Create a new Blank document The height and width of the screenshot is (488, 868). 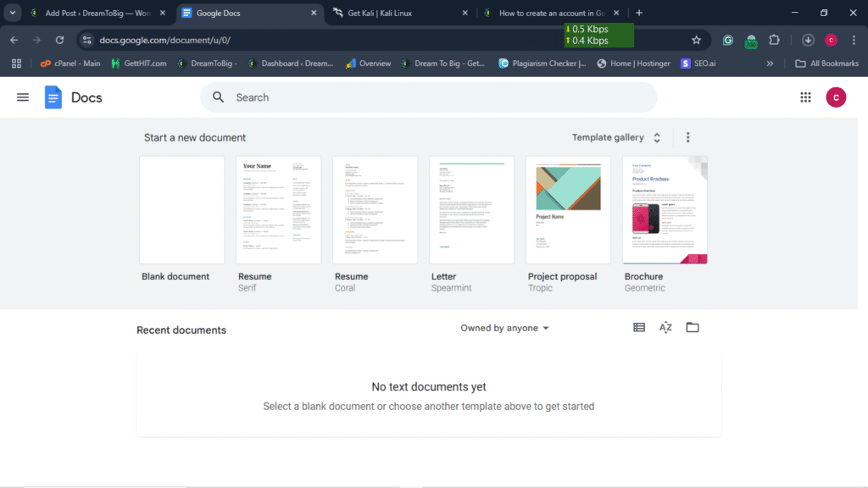tap(182, 210)
